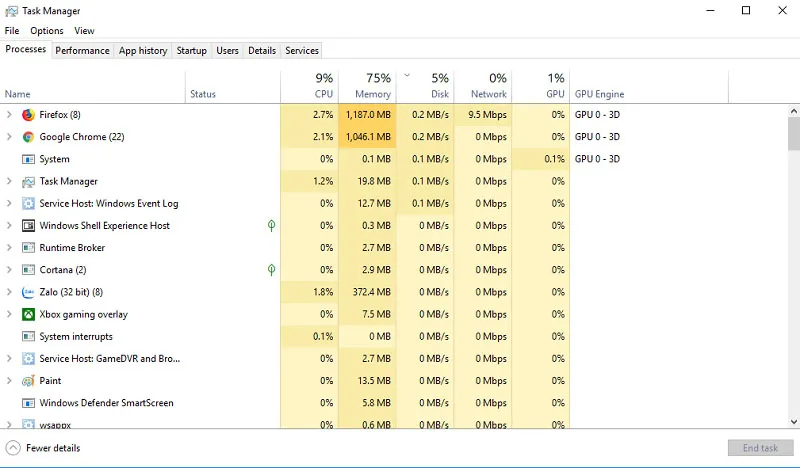The height and width of the screenshot is (468, 800).
Task: Click the System interrupts icon
Action: coord(28,336)
